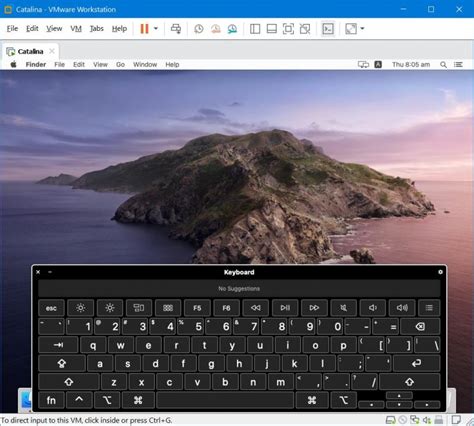The image size is (474, 426).
Task: Open macOS Notification Center icon
Action: point(458,64)
